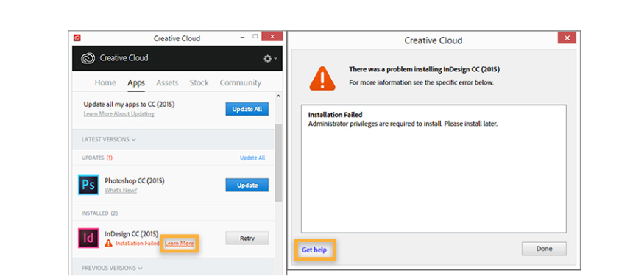
Task: Expand the Previous Versions section
Action: click(112, 268)
